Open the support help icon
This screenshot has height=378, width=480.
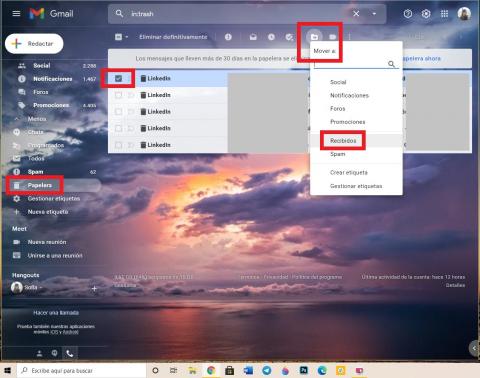point(408,14)
